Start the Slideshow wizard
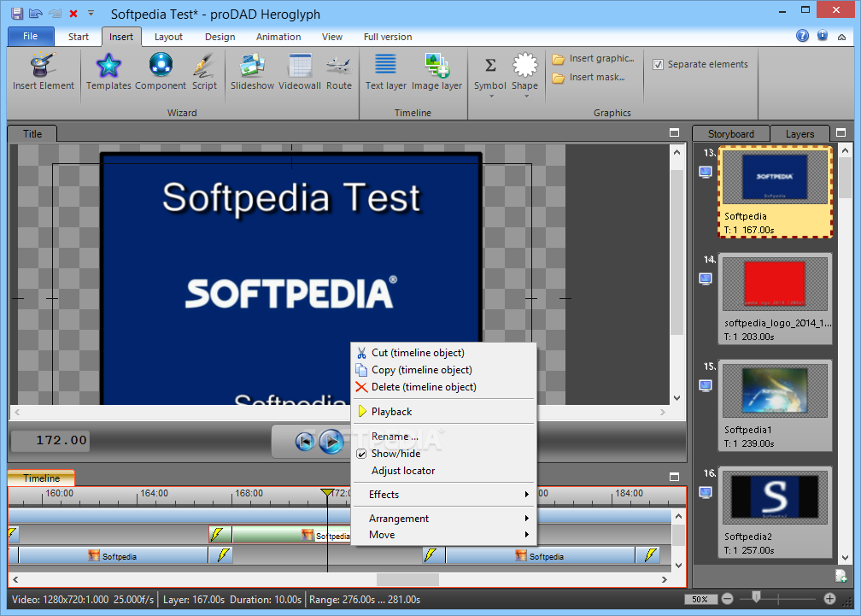Viewport: 861px width, 616px height. [252, 71]
